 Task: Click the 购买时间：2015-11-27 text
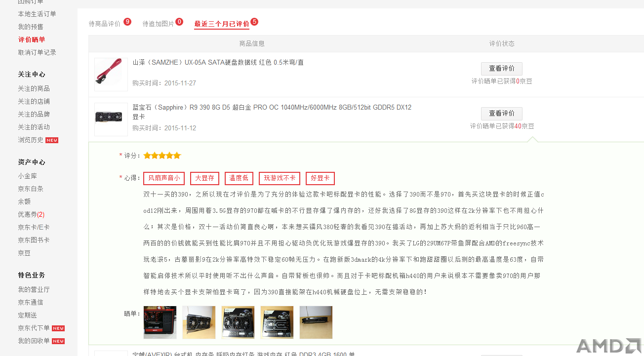[164, 83]
